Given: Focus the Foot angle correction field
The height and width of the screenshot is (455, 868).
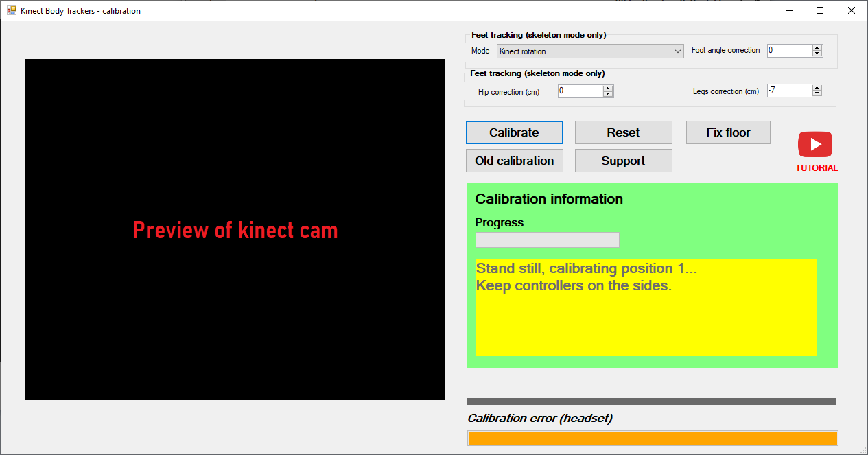Looking at the screenshot, I should (x=790, y=50).
